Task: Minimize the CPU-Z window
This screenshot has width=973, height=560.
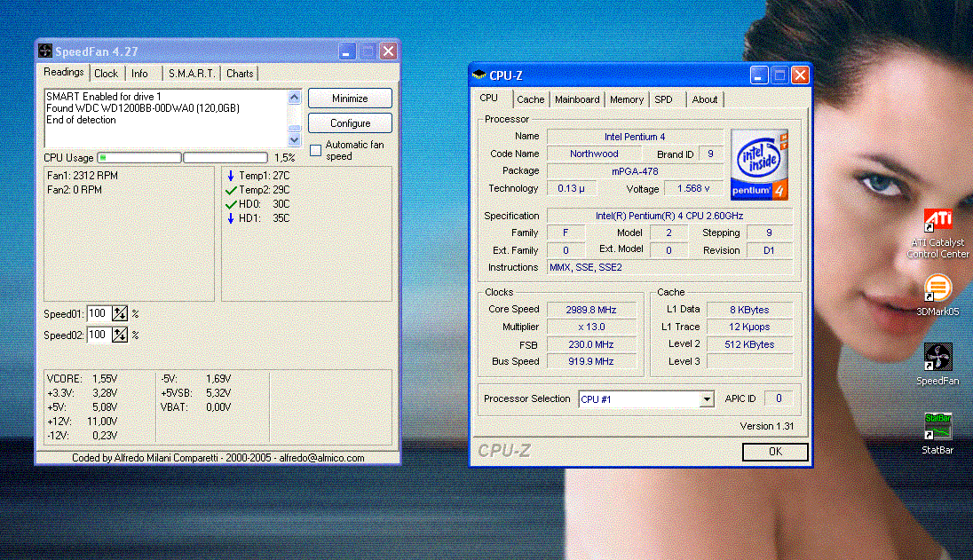Action: (759, 75)
